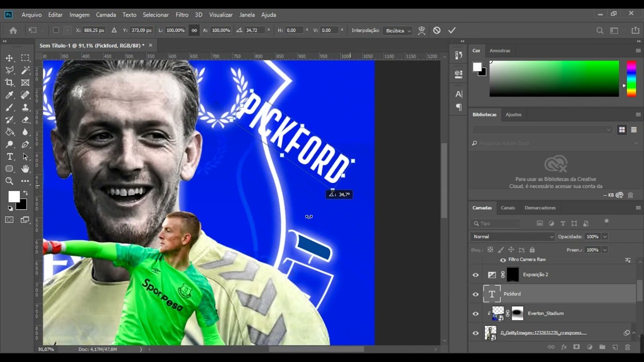Image resolution: width=644 pixels, height=362 pixels.
Task: Open the Interpolação Bicúbica dropdown
Action: click(397, 30)
